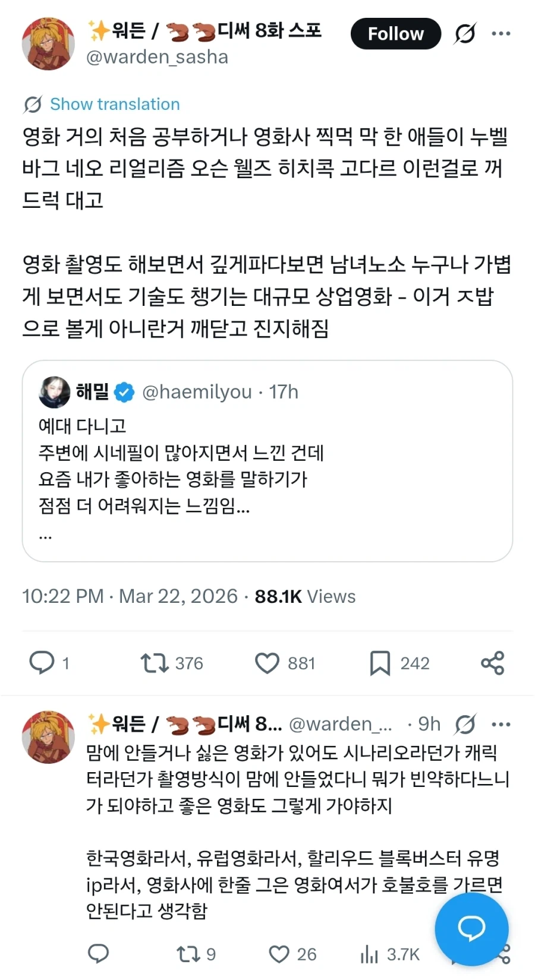Enable translation on the reply tweet
Screen dimensions: 535x980
[464, 724]
